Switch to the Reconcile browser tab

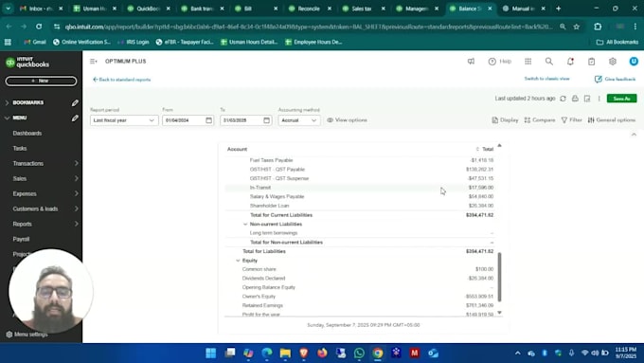(310, 9)
